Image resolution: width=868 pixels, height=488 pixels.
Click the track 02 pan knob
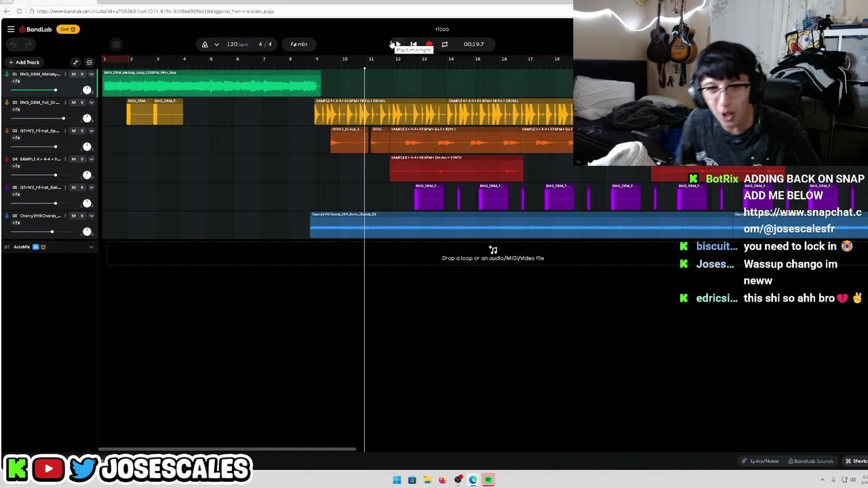pyautogui.click(x=87, y=119)
